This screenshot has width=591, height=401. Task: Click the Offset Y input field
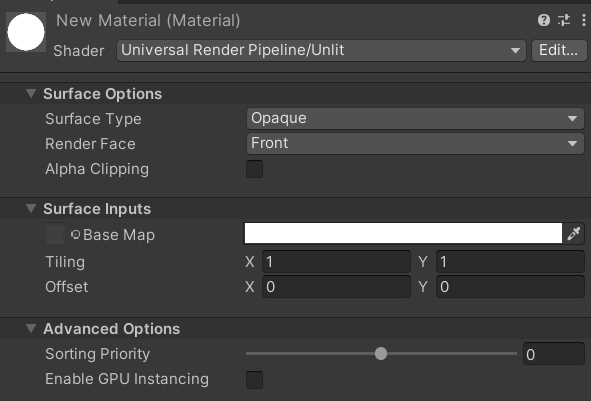(510, 287)
